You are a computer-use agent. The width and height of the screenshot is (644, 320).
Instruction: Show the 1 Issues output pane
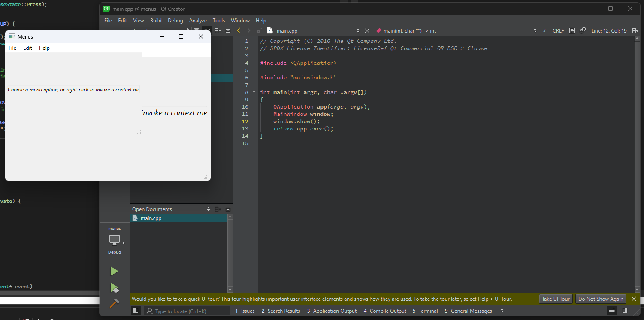point(245,311)
